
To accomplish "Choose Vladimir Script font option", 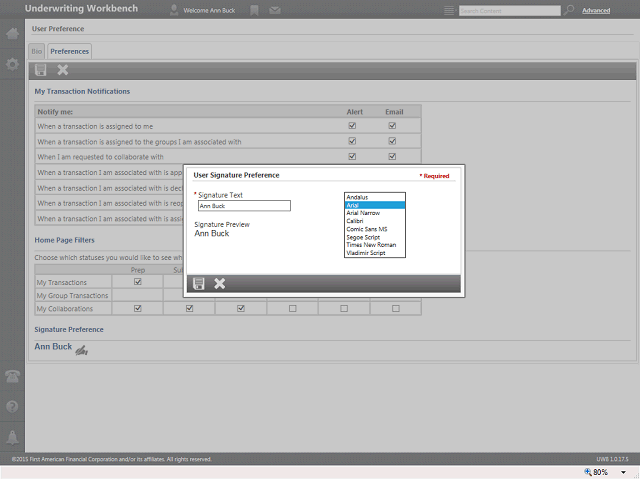I will 375,253.
